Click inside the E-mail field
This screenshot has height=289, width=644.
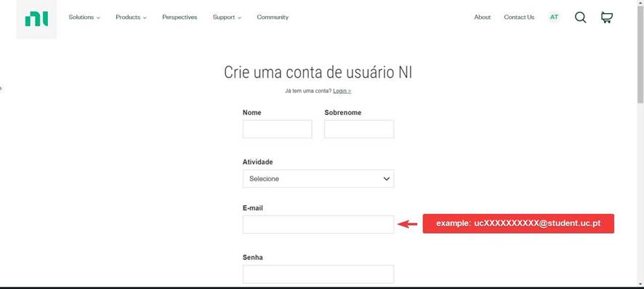tap(318, 224)
